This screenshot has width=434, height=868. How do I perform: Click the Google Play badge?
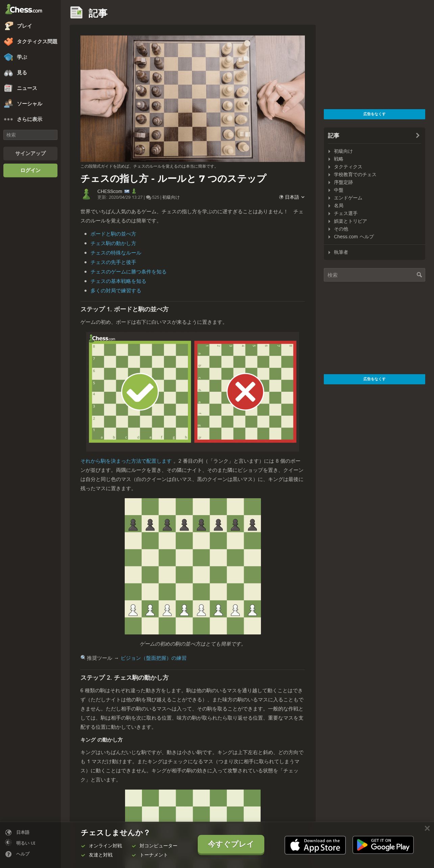click(383, 845)
